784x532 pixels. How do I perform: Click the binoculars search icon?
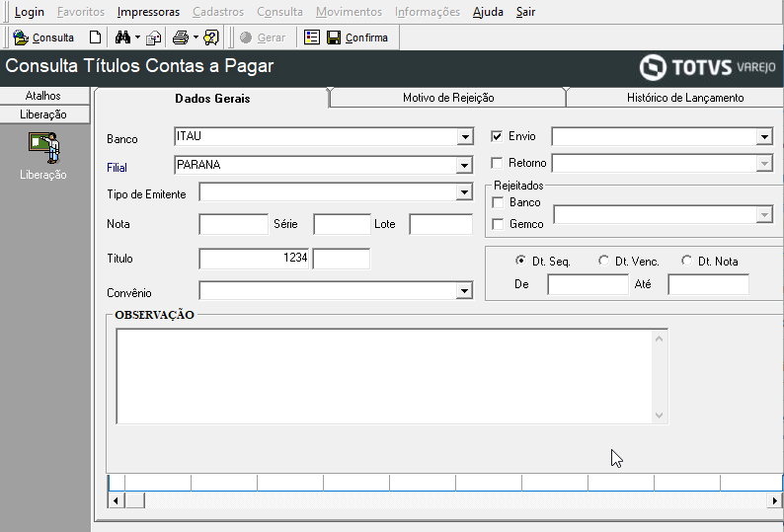tap(122, 38)
